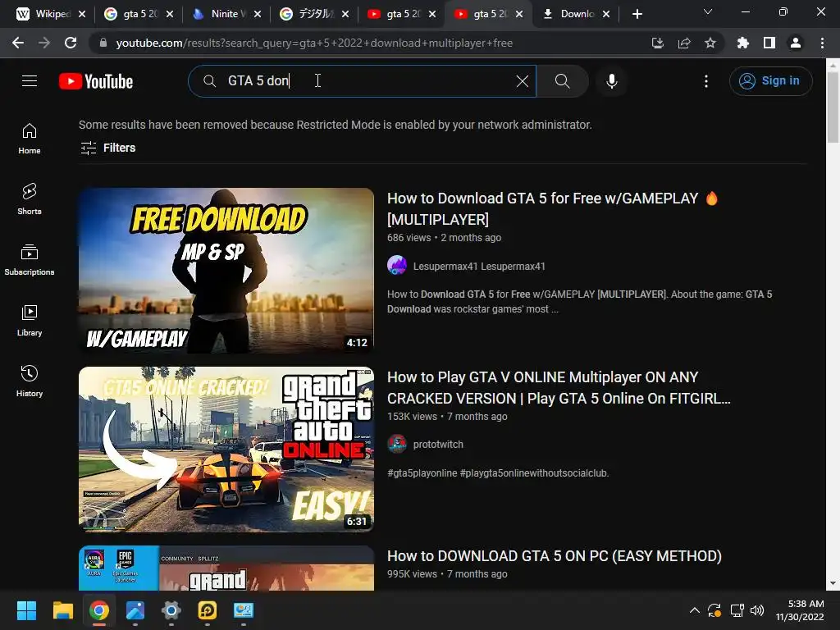Screen dimensions: 840x630
Task: Open Shorts in the sidebar
Action: coord(30,199)
